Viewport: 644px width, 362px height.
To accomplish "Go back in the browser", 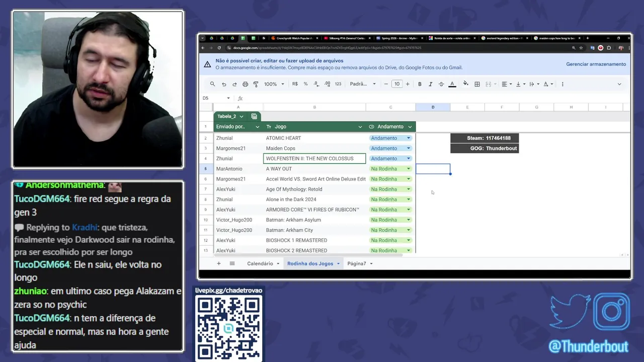I will coord(203,48).
